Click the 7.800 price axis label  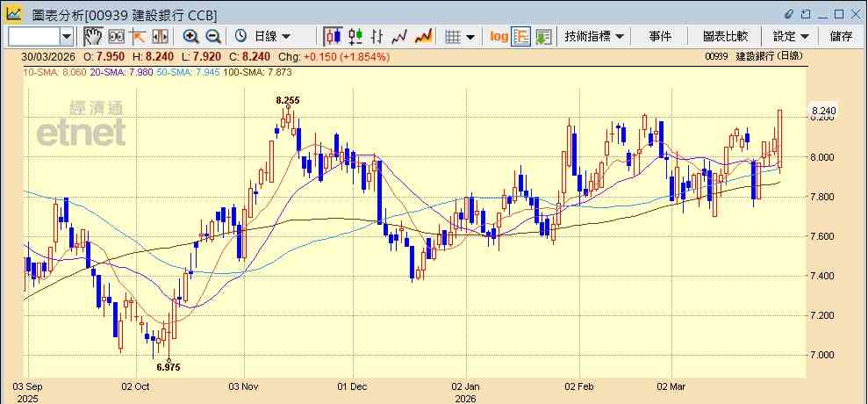pos(823,197)
